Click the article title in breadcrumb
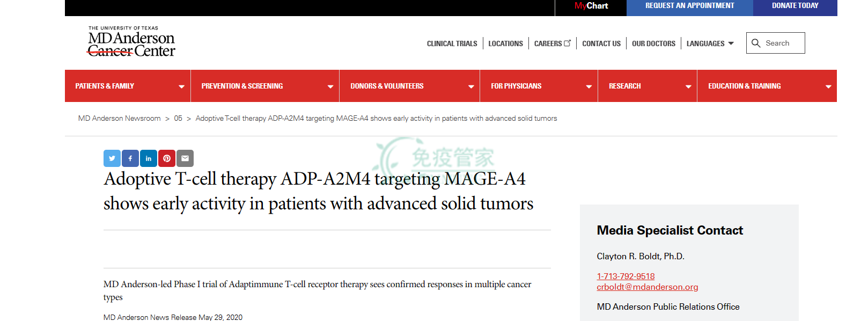This screenshot has width=868, height=321. tap(376, 119)
